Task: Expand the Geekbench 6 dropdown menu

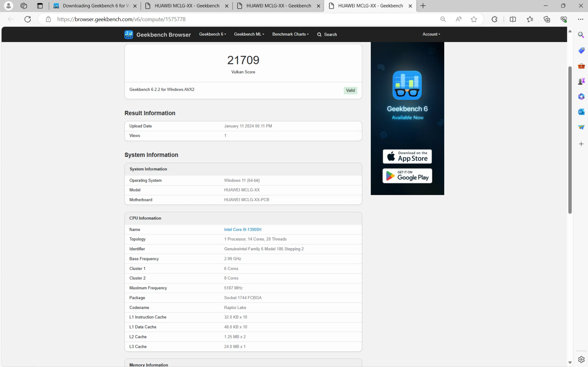Action: tap(212, 34)
